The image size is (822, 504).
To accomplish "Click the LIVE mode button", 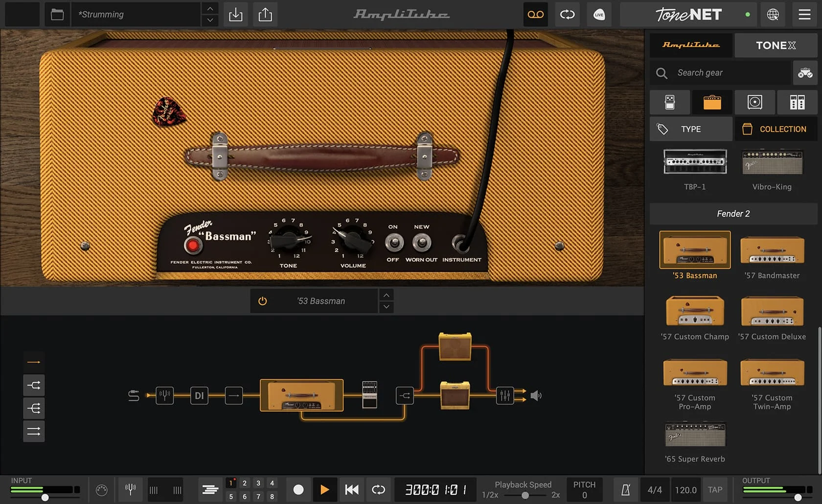I will (x=599, y=15).
